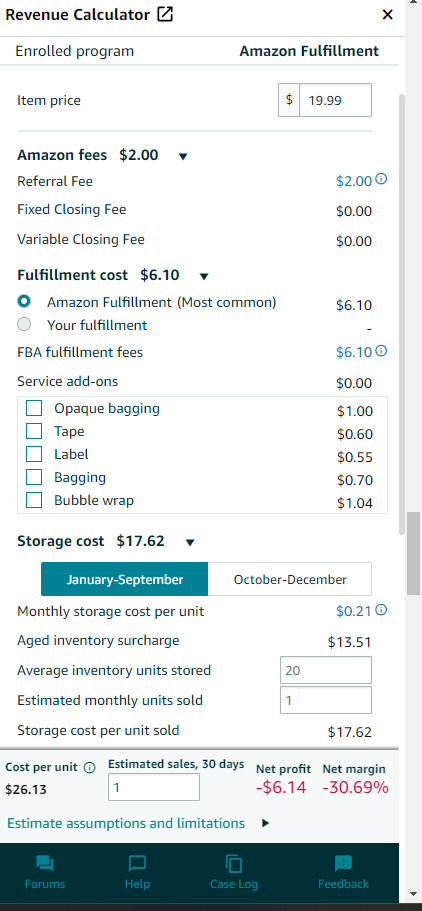Collapse the Storage cost section
Image resolution: width=422 pixels, height=911 pixels.
pos(189,543)
